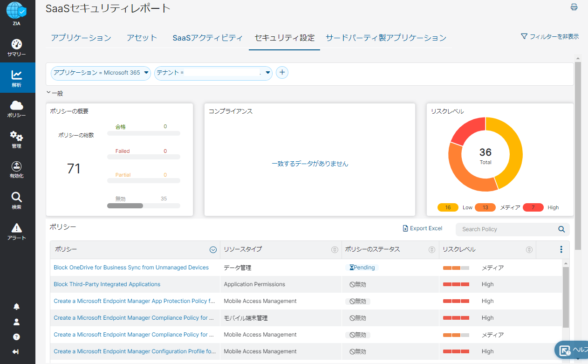Click the Low risk legend badge 16
The height and width of the screenshot is (364, 588).
coord(448,207)
